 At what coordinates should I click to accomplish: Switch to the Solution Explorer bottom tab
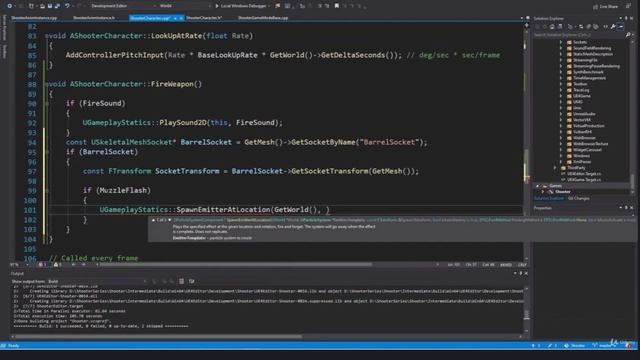tap(549, 198)
